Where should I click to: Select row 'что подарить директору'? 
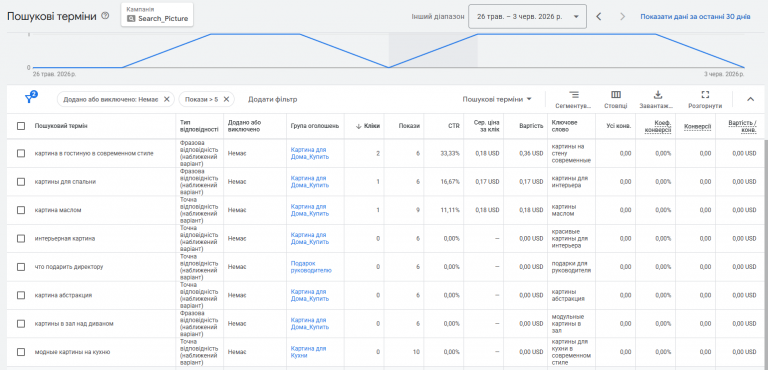tap(21, 267)
